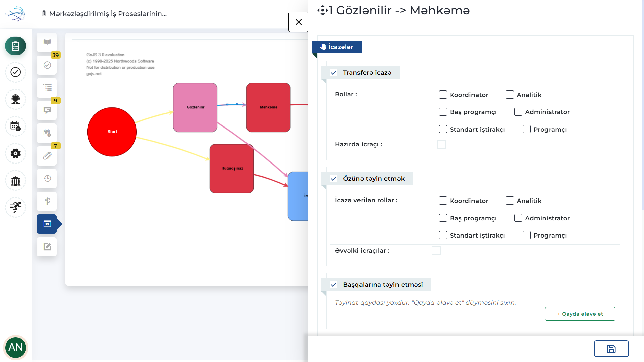Check Analitik under İcazə verilən rollar
This screenshot has width=644, height=362.
[510, 201]
